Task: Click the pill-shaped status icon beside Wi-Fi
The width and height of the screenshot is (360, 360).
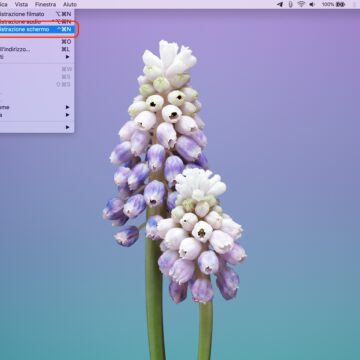Action: coord(290,4)
